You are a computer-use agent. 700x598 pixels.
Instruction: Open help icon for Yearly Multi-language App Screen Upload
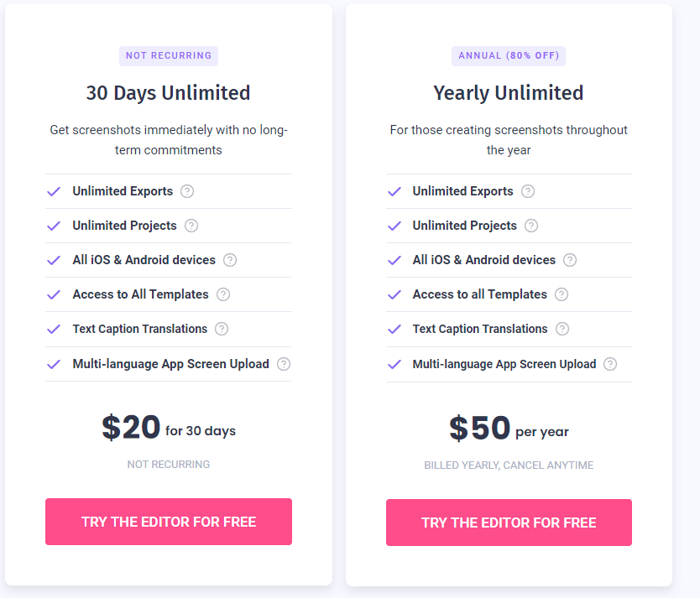[x=610, y=364]
